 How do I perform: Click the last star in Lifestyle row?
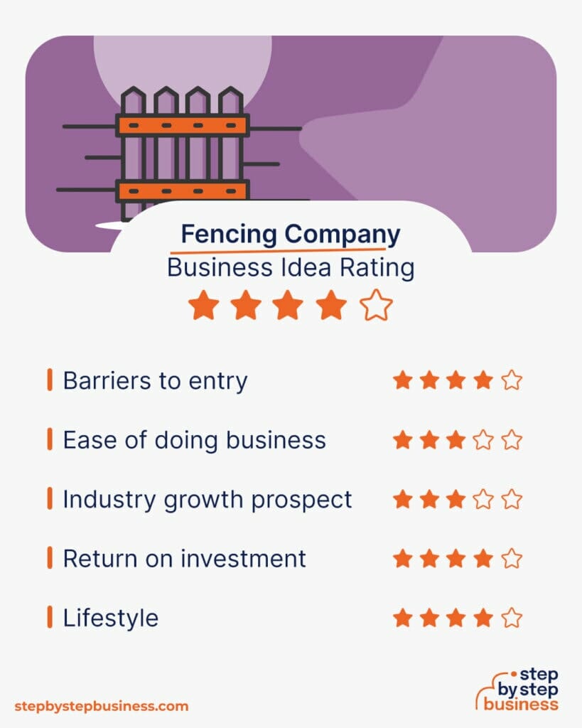click(512, 617)
